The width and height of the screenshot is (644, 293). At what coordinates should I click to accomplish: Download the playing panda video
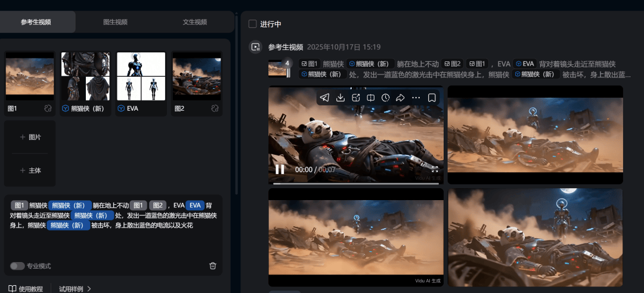point(340,98)
